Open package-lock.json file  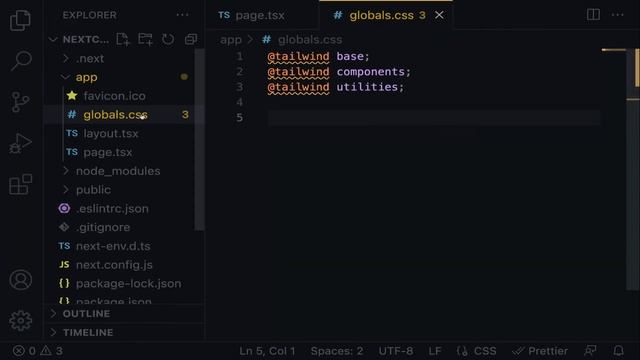pyautogui.click(x=128, y=284)
